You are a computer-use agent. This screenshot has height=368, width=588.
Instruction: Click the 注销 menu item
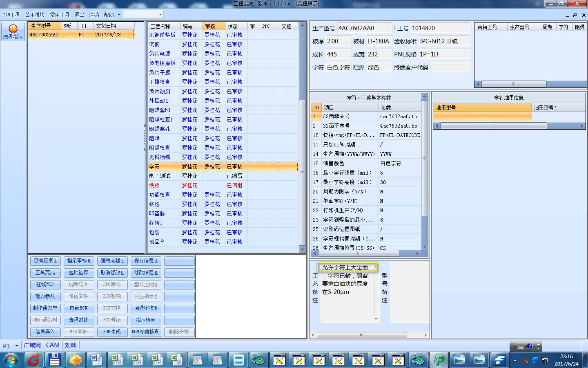tap(94, 15)
